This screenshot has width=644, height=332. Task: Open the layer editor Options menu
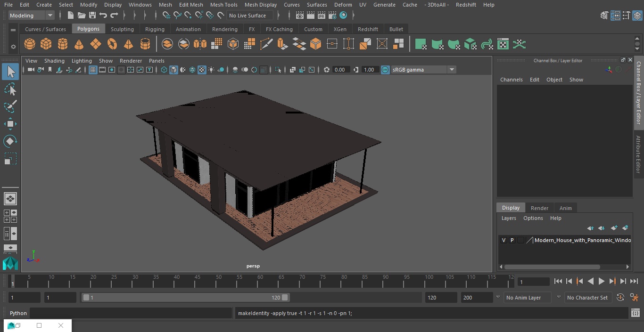coord(533,218)
